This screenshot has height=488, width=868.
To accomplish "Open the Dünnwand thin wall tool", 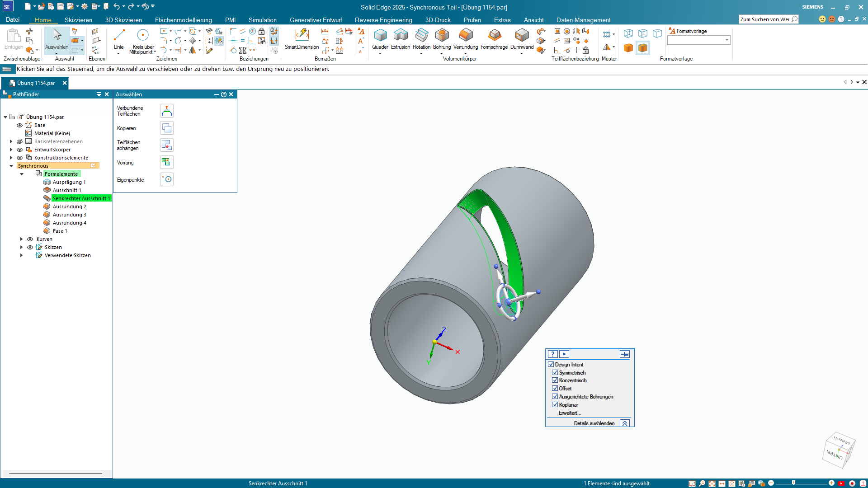I will click(522, 35).
